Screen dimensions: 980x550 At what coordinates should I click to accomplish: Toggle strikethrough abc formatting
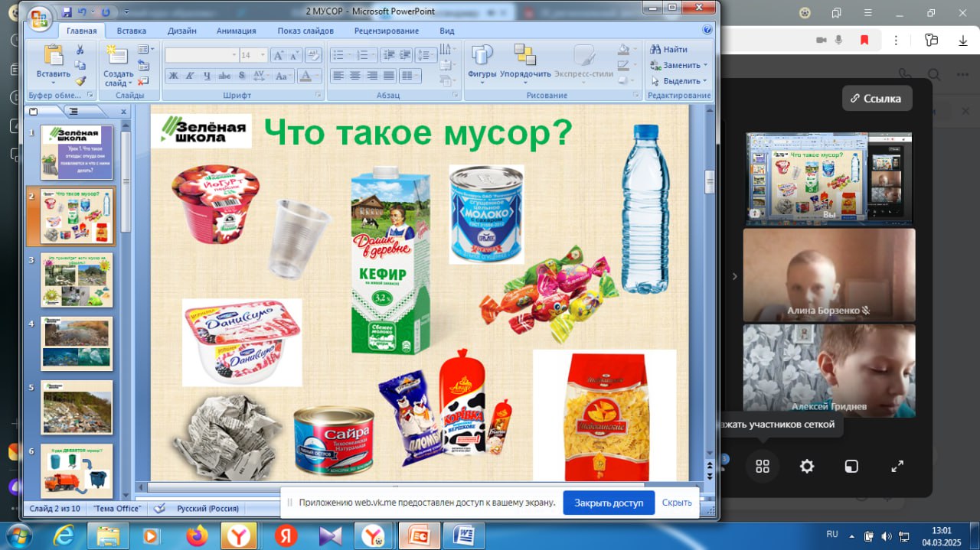224,76
